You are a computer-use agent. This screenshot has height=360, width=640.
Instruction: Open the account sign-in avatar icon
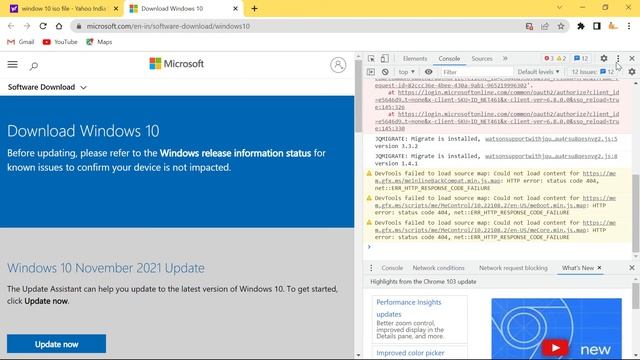[x=338, y=65]
